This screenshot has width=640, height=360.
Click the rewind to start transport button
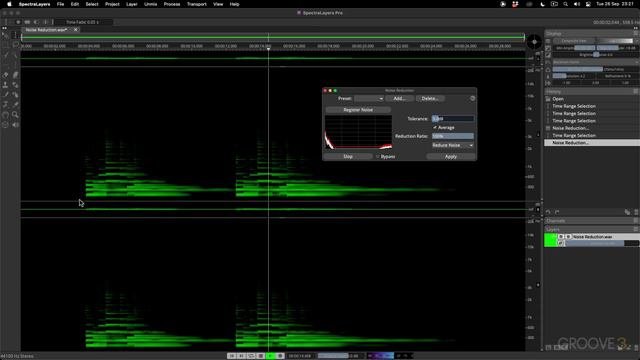(231, 356)
